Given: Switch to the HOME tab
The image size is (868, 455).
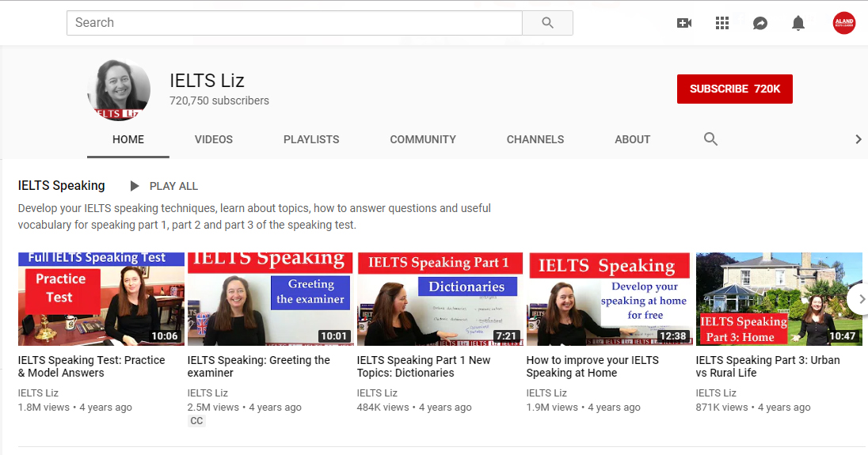Looking at the screenshot, I should point(128,139).
